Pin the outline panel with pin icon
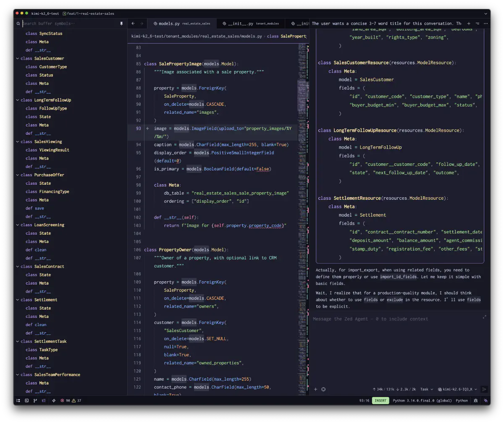The width and height of the screenshot is (504, 423). pyautogui.click(x=121, y=23)
